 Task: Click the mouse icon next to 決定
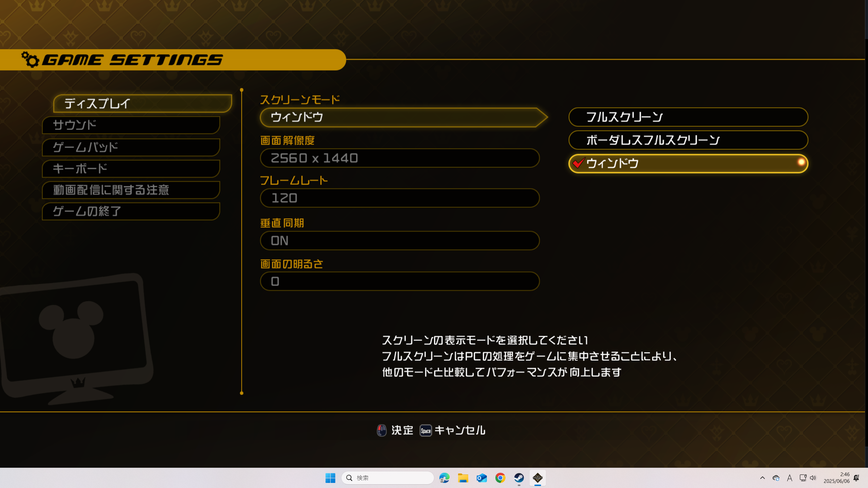382,430
